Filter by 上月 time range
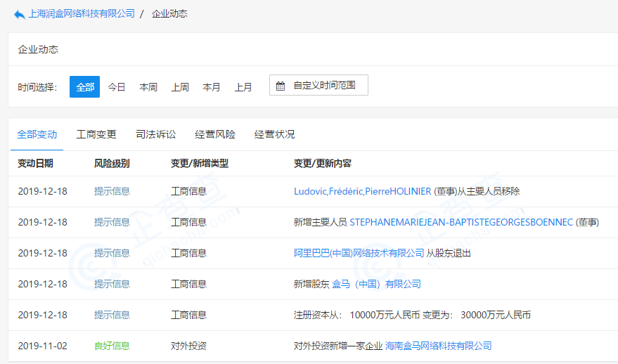 tap(243, 87)
